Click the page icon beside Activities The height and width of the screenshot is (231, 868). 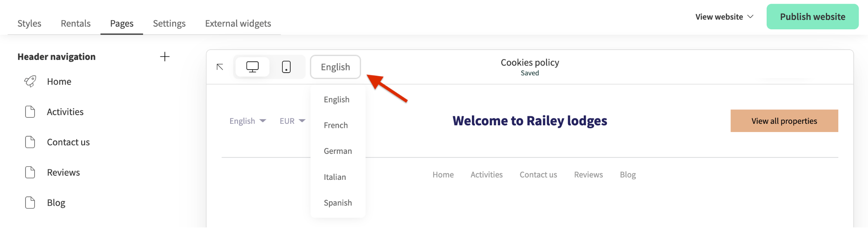pos(30,112)
